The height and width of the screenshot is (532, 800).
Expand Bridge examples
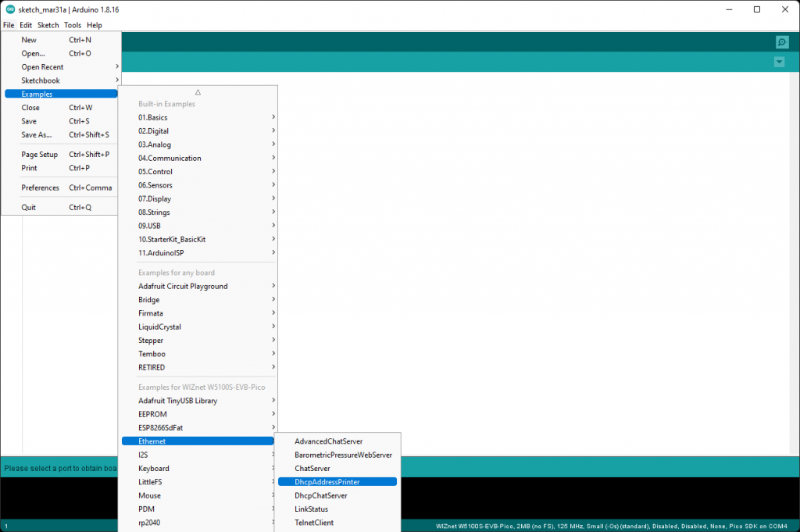[x=199, y=300]
